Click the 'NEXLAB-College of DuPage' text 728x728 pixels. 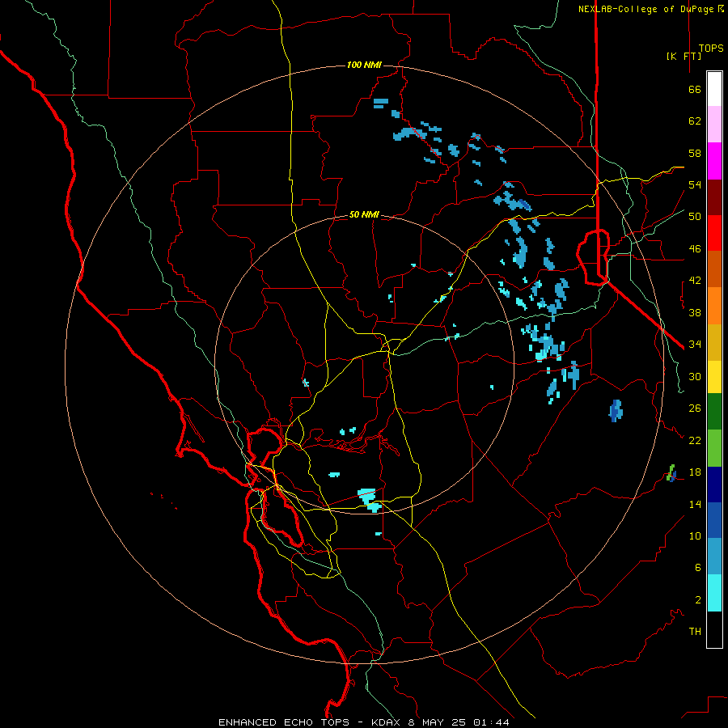647,9
